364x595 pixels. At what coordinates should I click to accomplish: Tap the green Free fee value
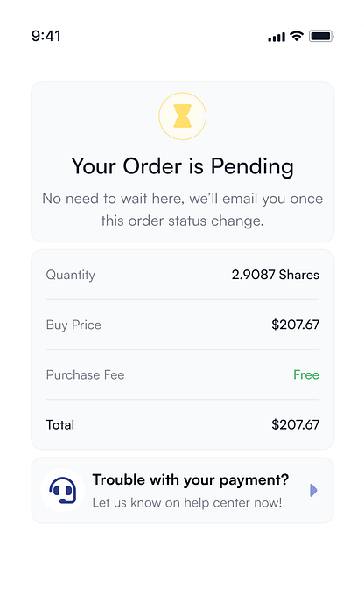point(306,374)
